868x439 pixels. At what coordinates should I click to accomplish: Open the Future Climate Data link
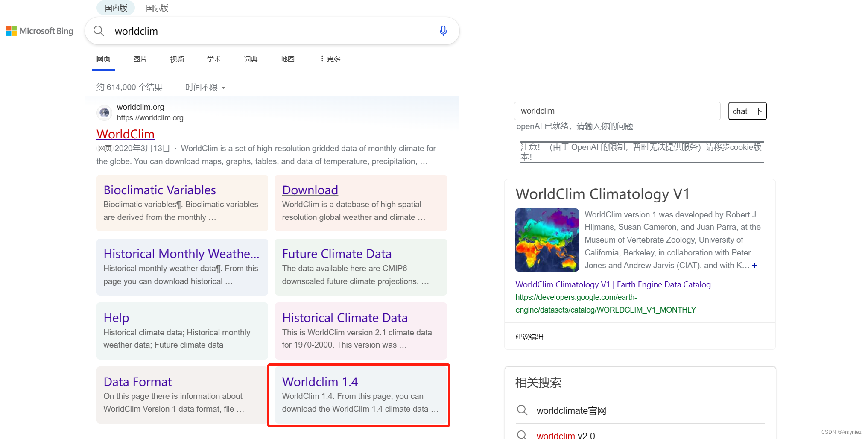(x=337, y=254)
